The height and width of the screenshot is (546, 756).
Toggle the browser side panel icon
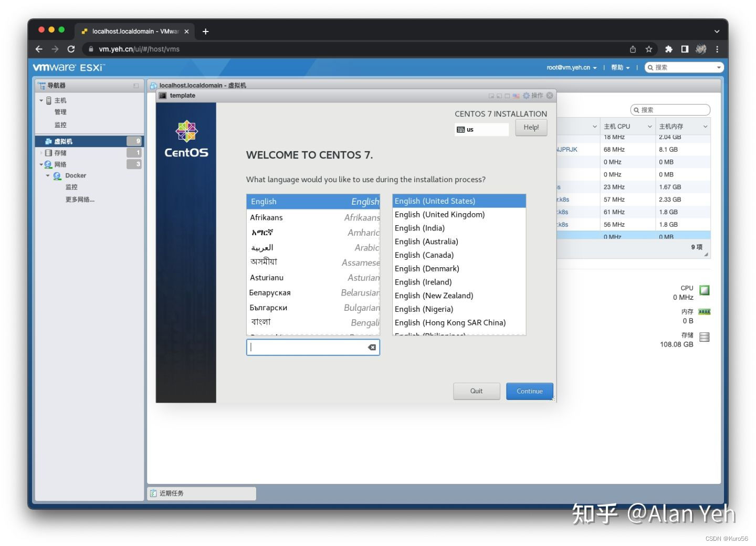[685, 49]
